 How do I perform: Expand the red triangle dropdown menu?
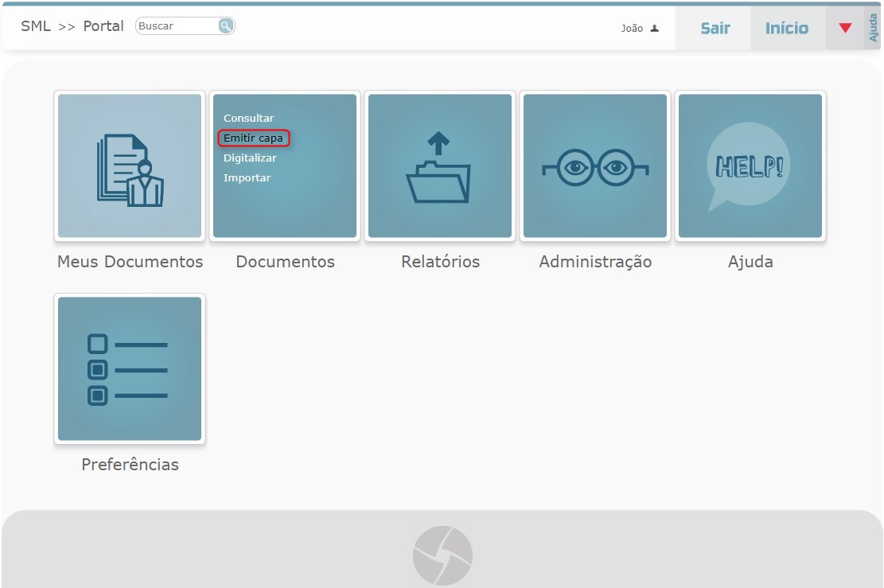point(845,29)
